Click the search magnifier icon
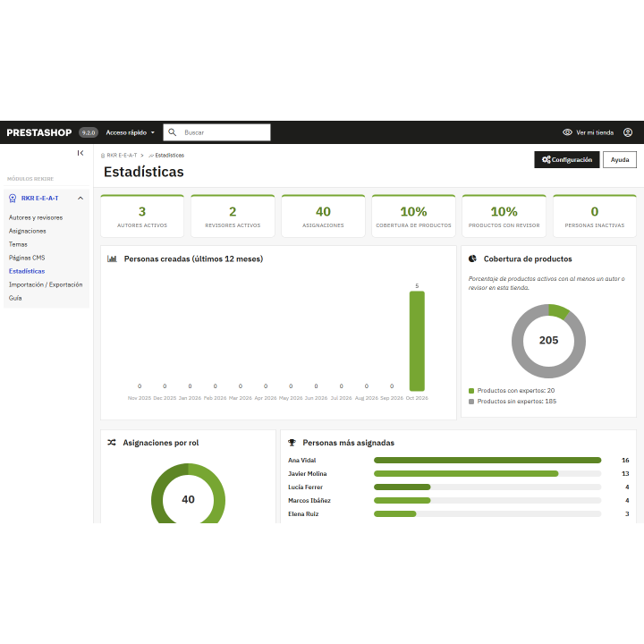Screen dimensions: 644x644 coord(173,132)
